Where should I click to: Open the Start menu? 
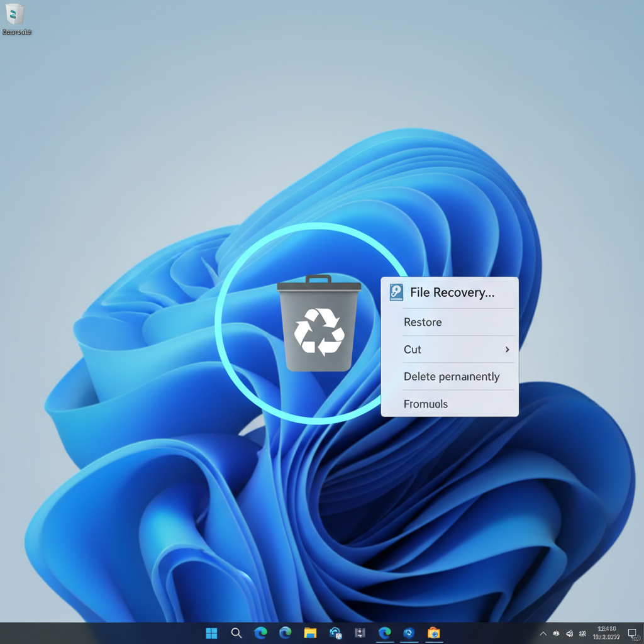211,633
